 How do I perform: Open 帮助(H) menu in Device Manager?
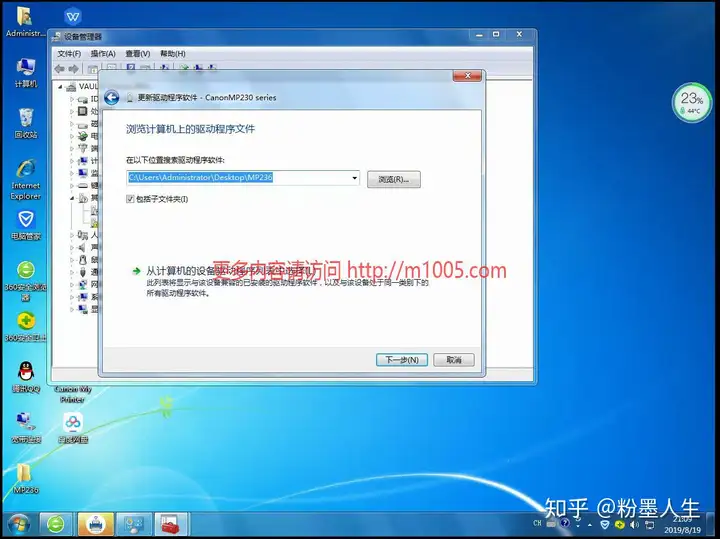pyautogui.click(x=173, y=54)
